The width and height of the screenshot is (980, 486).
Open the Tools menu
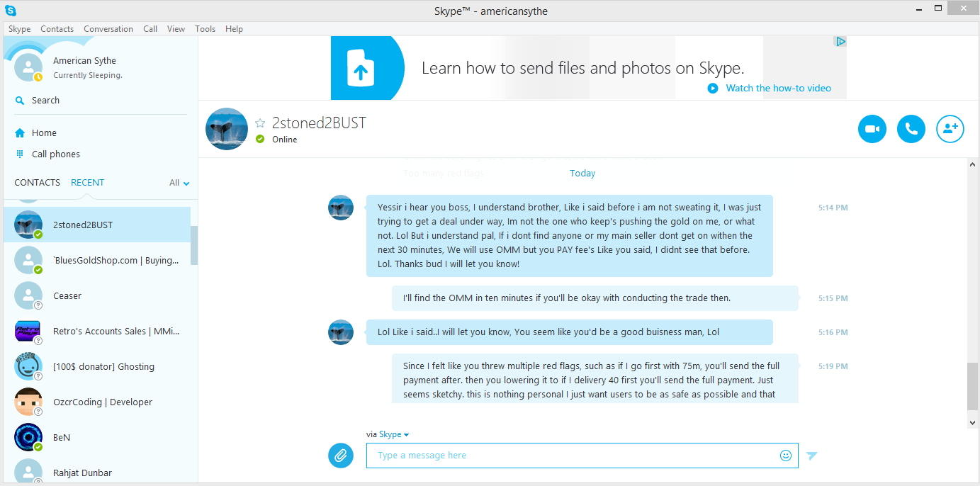[x=205, y=29]
